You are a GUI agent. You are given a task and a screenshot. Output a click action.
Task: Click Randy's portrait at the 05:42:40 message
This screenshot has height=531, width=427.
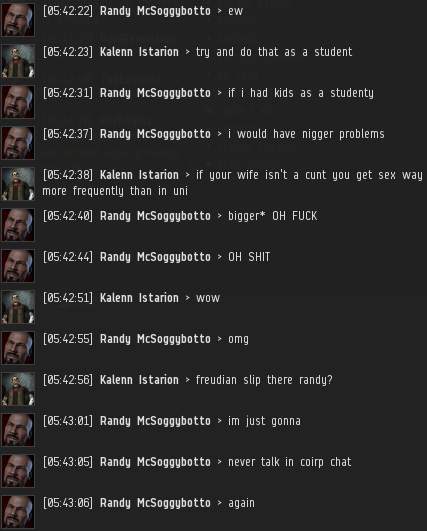pos(18,225)
